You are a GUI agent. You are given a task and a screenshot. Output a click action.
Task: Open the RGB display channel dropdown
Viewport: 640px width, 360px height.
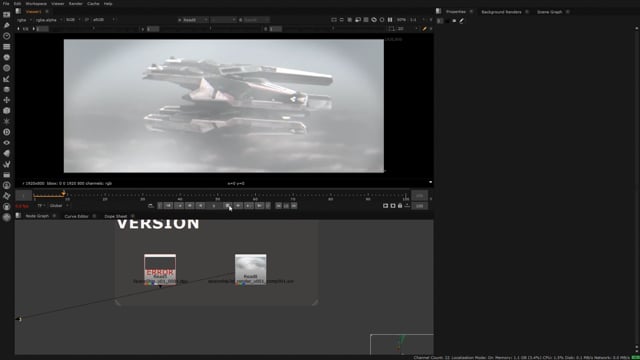73,20
